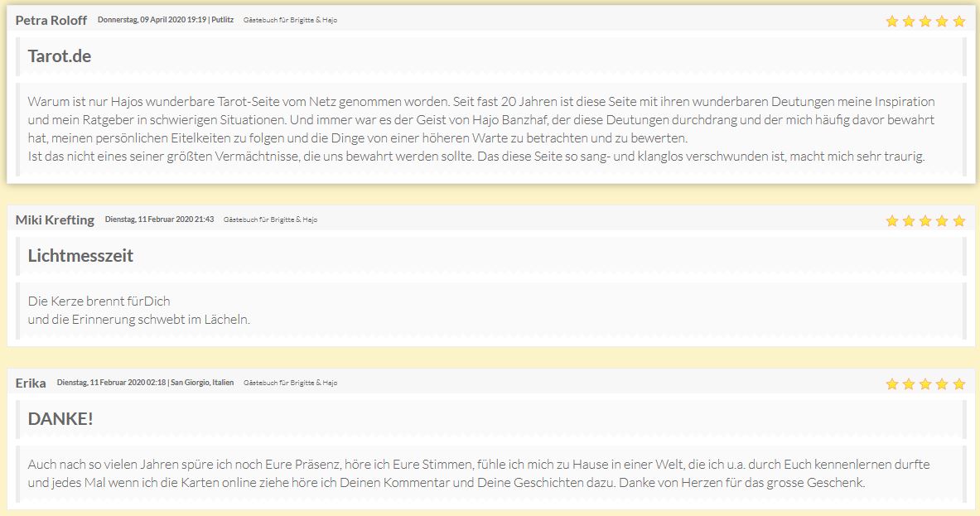Image resolution: width=980 pixels, height=516 pixels.
Task: Click the fourth star in Miki Krefting's rating
Action: click(943, 220)
